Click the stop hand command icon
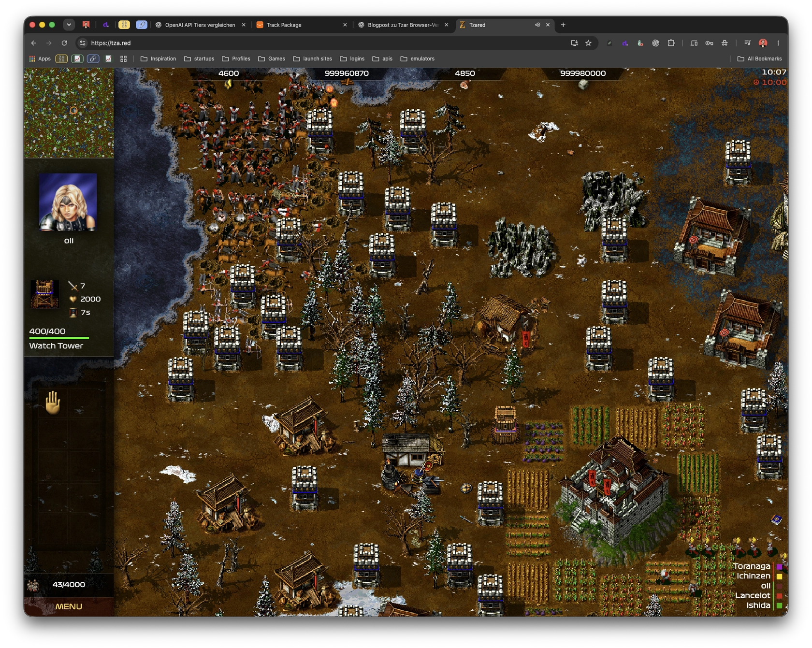812x648 pixels. pos(53,402)
